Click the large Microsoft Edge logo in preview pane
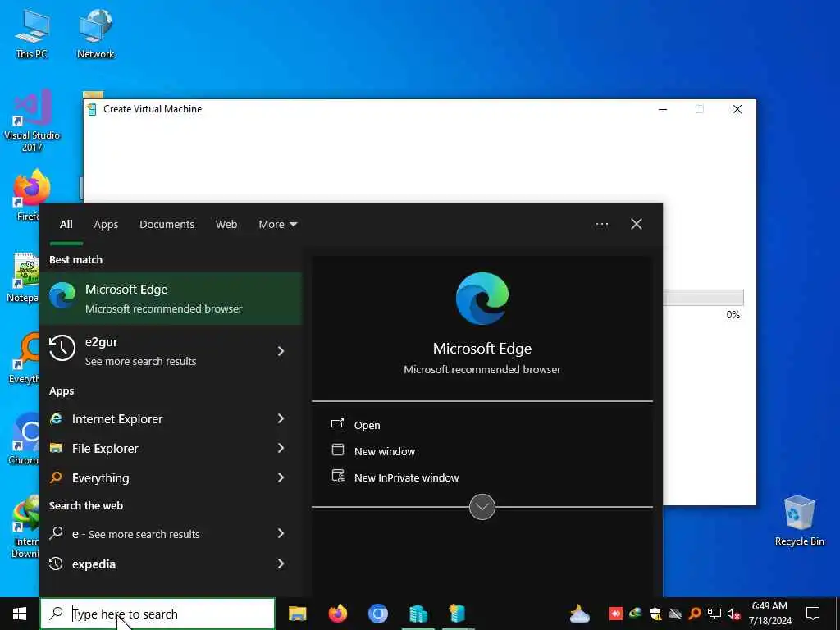Viewport: 840px width, 630px height. 482,299
